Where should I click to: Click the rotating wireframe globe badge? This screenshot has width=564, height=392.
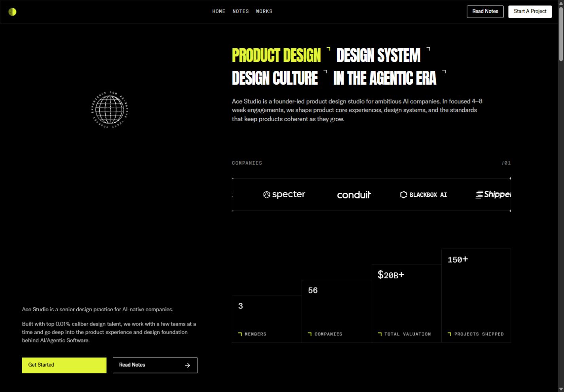tap(110, 110)
